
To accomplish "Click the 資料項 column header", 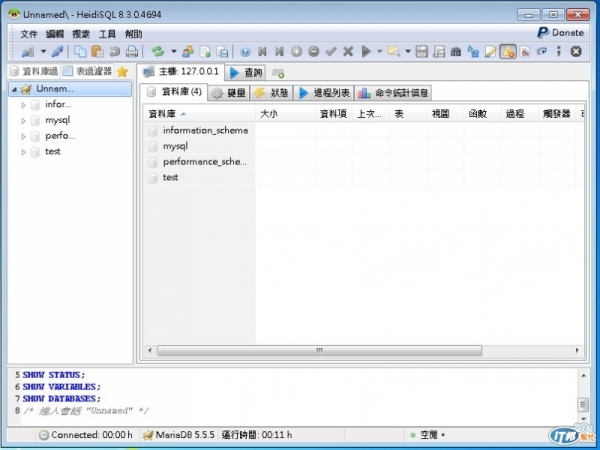I will 334,114.
